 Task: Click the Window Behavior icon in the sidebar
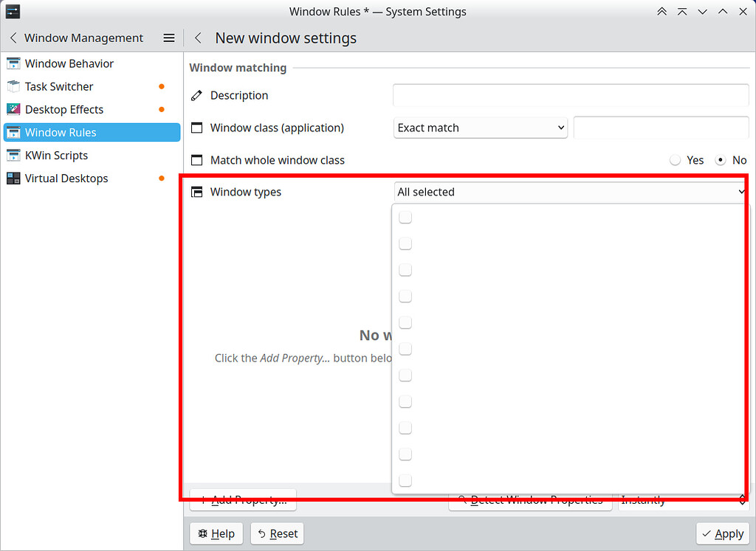(x=13, y=63)
